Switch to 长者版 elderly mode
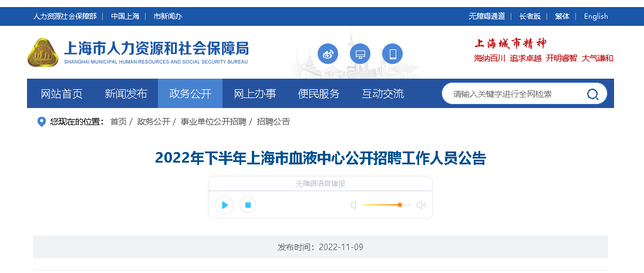Viewport: 644px width, 273px height. (x=530, y=16)
